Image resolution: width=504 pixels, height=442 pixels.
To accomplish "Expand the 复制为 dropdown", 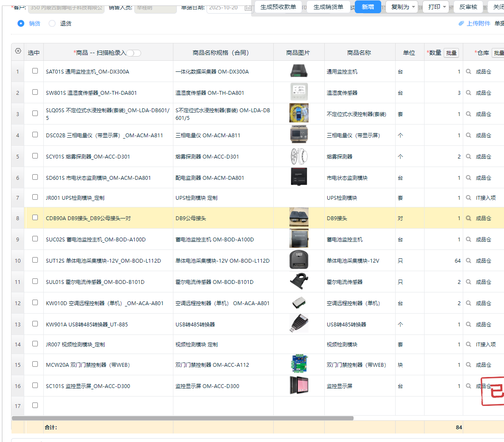I will [402, 7].
